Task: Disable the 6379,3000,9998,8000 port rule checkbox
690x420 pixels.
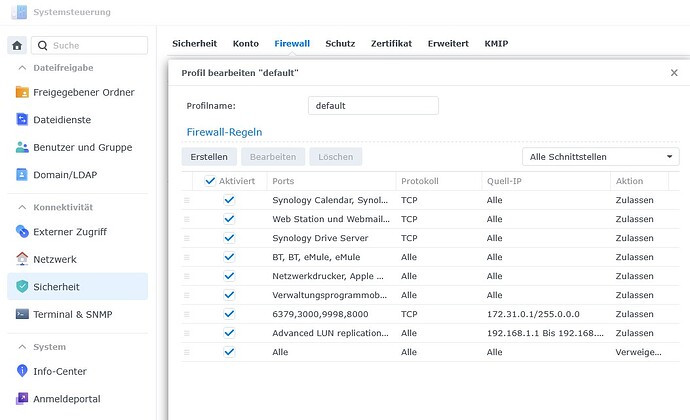Action: click(229, 314)
